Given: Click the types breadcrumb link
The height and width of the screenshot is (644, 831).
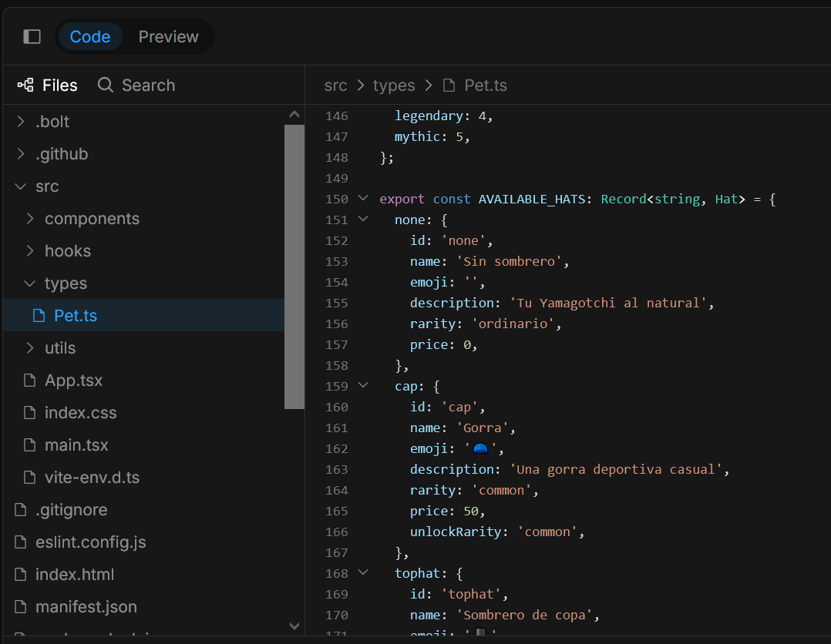Looking at the screenshot, I should click(394, 86).
